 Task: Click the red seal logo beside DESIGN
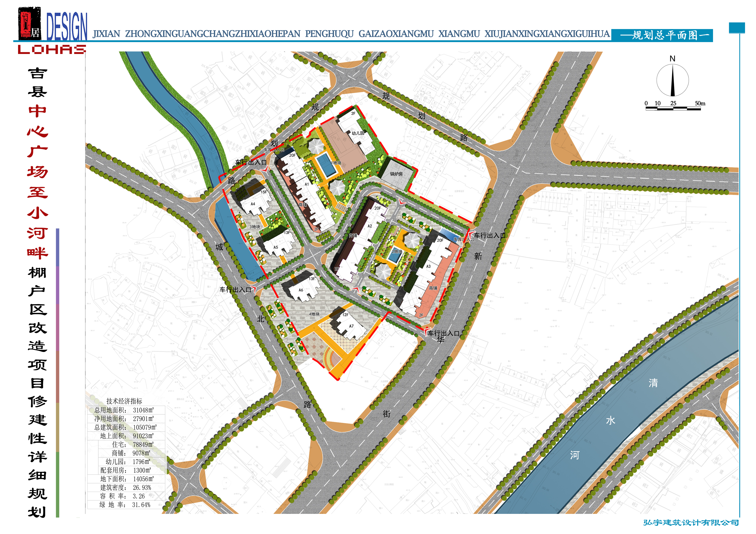30,23
